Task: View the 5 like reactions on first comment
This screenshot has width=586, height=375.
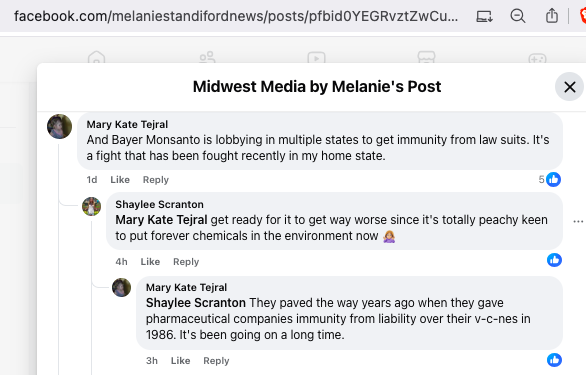Action: click(549, 179)
